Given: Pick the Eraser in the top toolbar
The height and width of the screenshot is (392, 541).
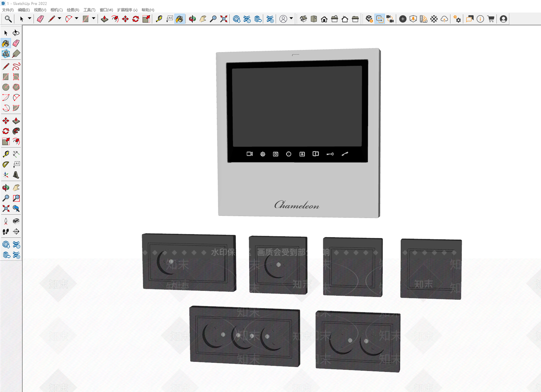Looking at the screenshot, I should [x=40, y=19].
